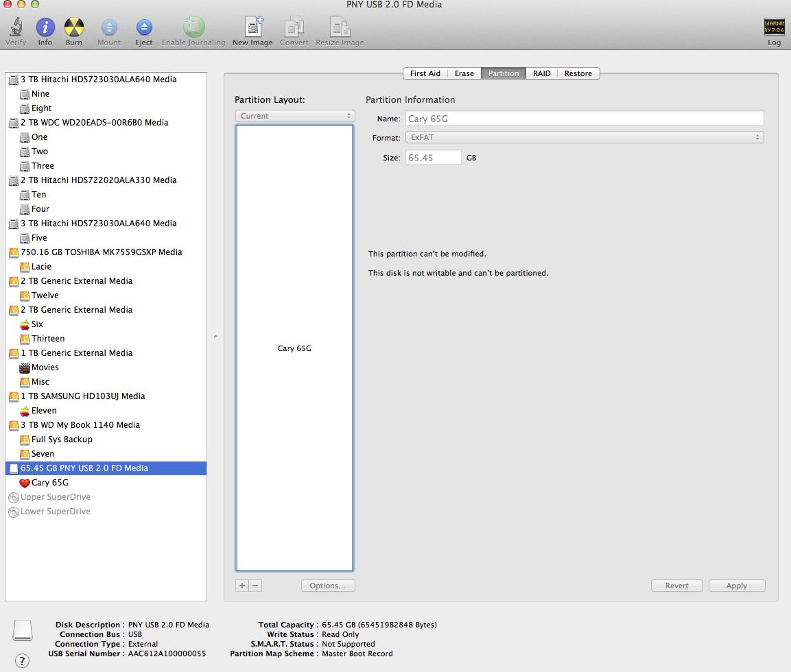
Task: Select the Five volume
Action: (106, 238)
